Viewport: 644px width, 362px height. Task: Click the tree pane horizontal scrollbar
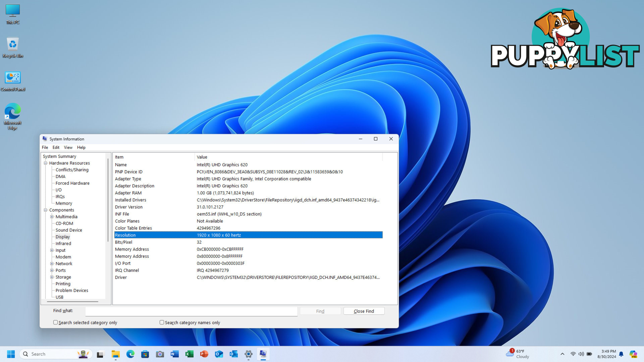click(72, 301)
